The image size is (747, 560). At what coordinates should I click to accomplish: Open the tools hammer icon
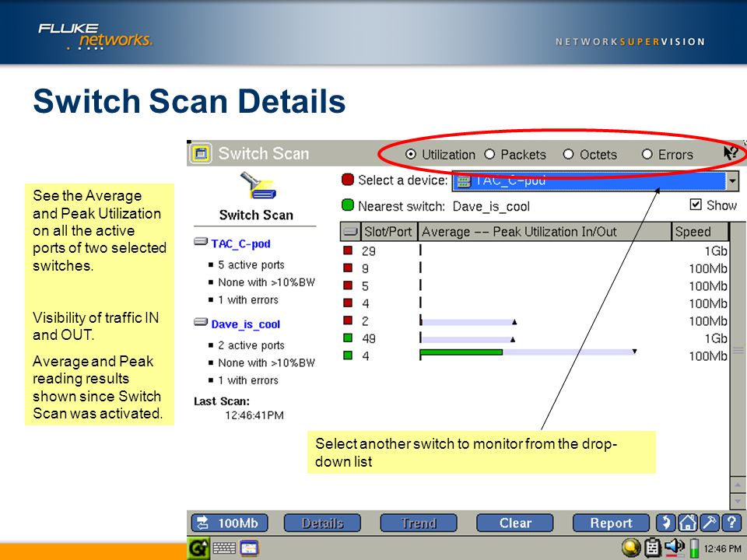pos(710,523)
